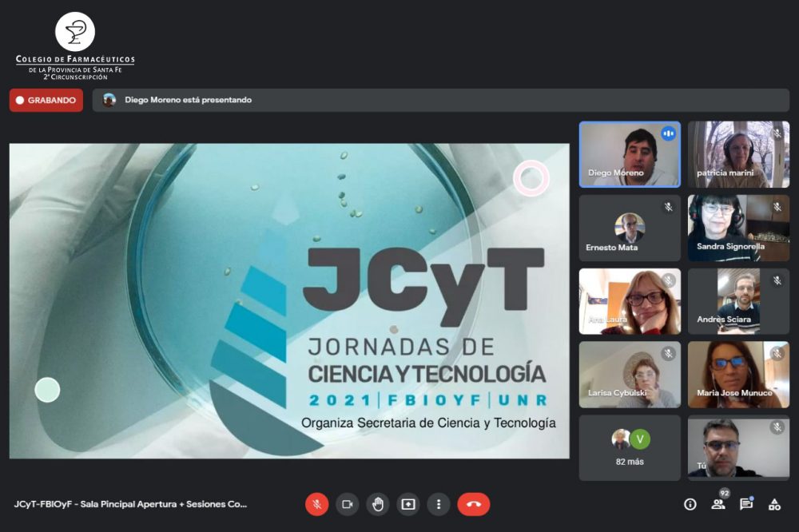Select Larisa Cybulski video tile

point(630,375)
